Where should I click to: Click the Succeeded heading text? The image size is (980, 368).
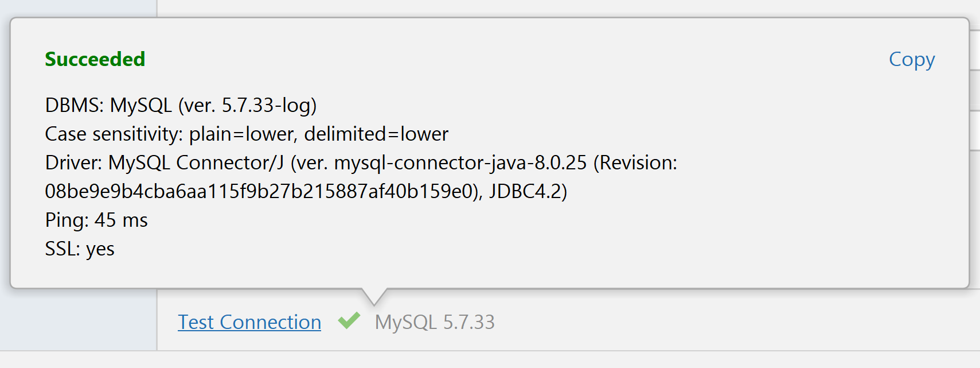(x=95, y=59)
